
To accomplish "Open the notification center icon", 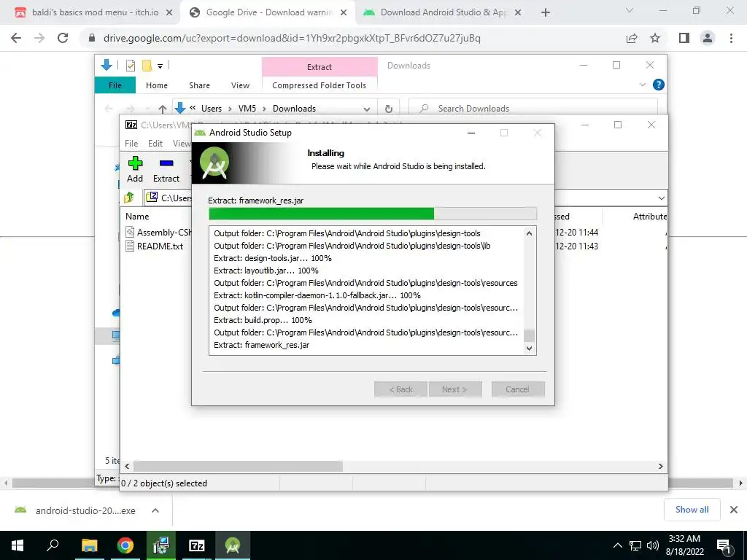I will [723, 546].
